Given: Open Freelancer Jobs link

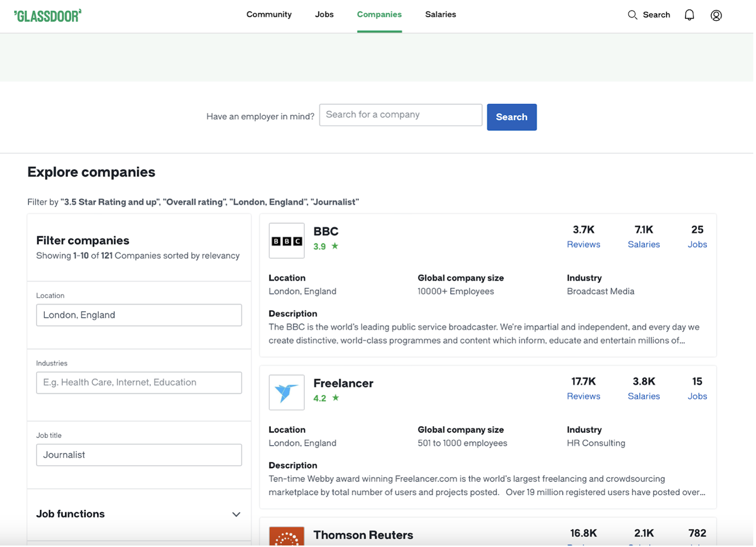Looking at the screenshot, I should point(699,397).
